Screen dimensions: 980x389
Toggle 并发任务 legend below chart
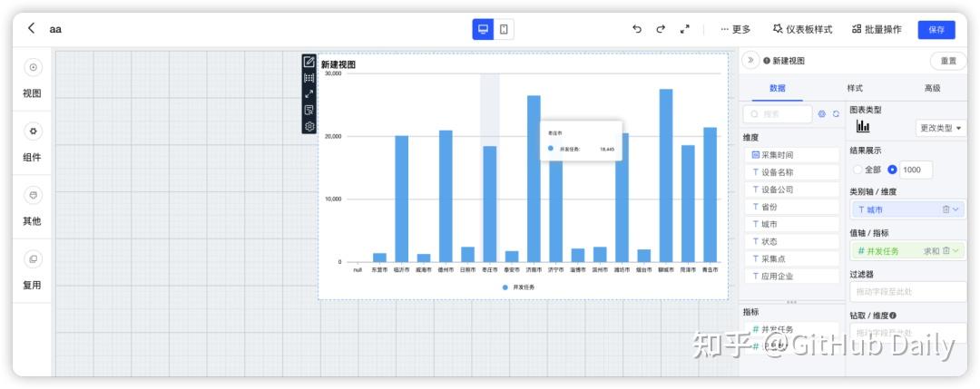(518, 287)
